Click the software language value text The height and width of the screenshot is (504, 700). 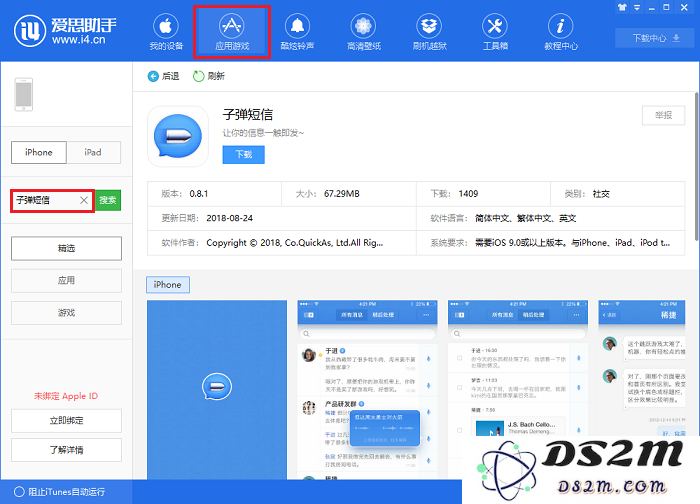(x=525, y=218)
